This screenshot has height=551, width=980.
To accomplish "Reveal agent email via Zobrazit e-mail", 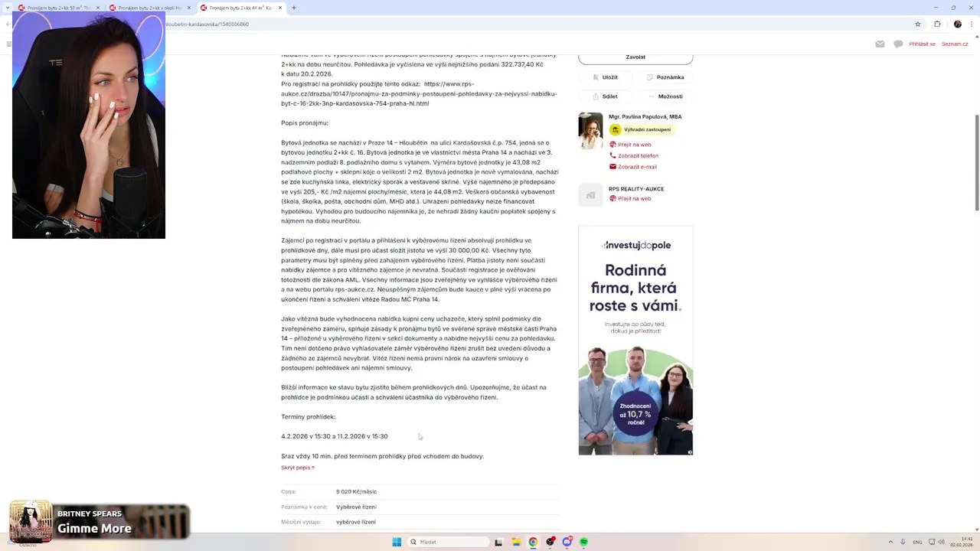I will [x=633, y=167].
